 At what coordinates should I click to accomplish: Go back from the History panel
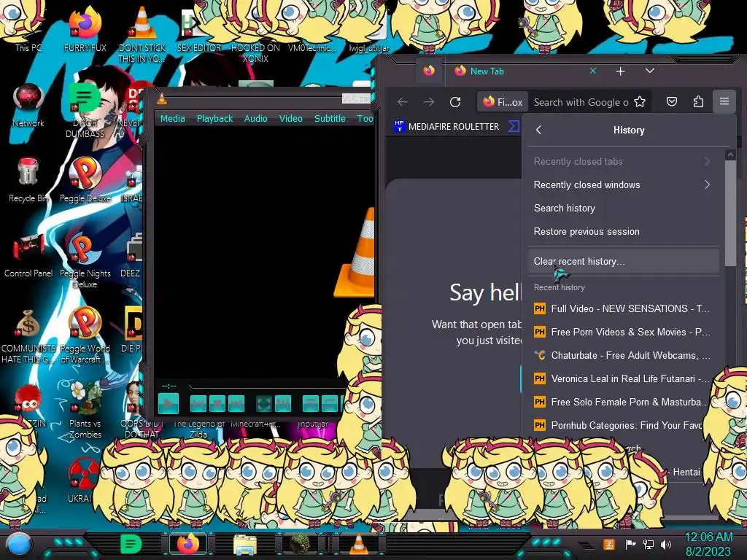(539, 130)
